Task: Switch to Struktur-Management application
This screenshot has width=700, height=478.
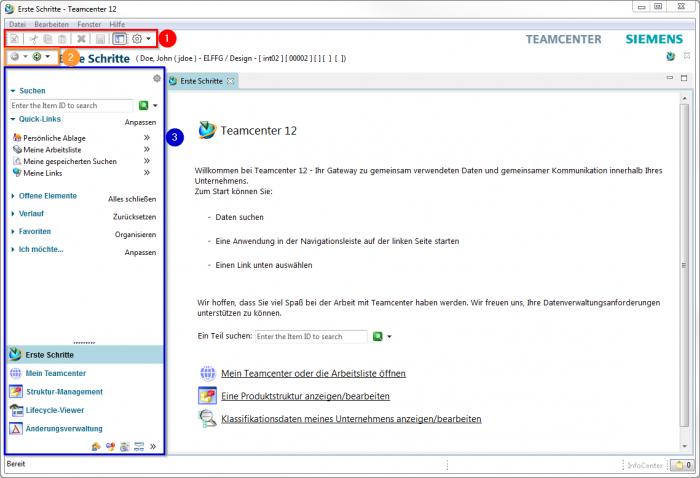Action: click(63, 392)
